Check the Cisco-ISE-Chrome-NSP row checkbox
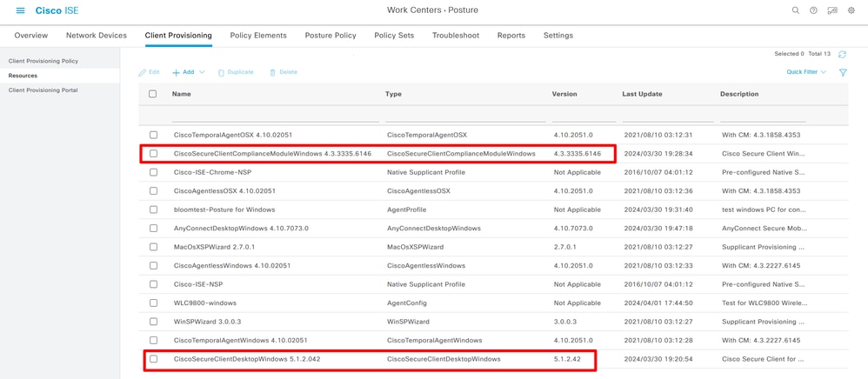The width and height of the screenshot is (868, 379). click(x=153, y=172)
